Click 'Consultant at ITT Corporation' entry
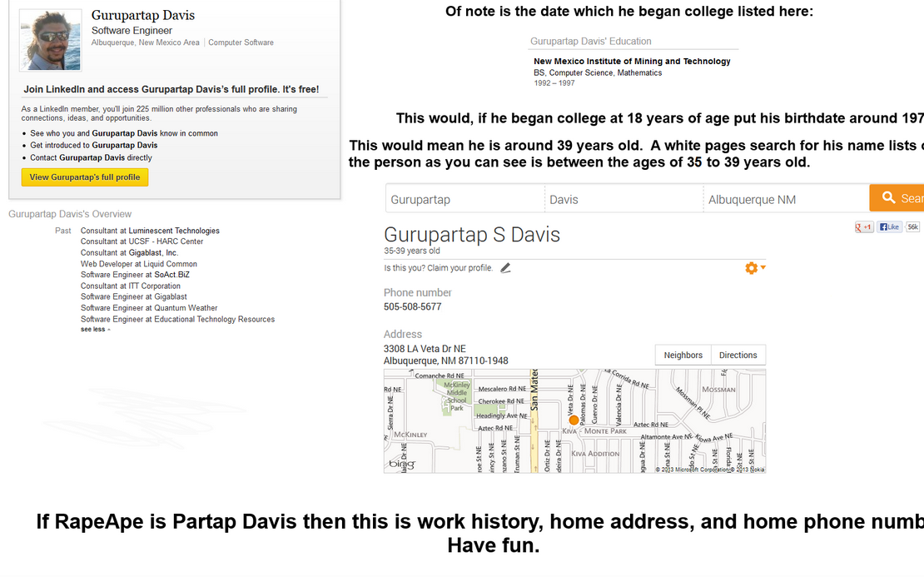The image size is (924, 577). [130, 286]
